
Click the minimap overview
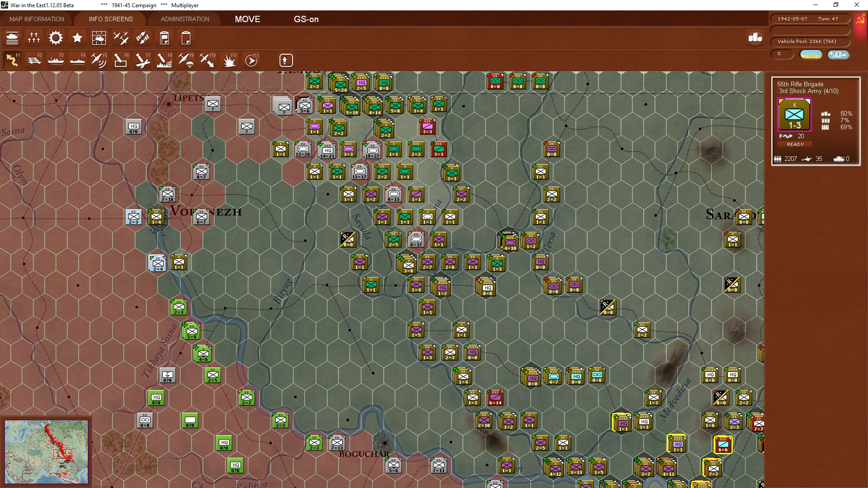point(46,451)
